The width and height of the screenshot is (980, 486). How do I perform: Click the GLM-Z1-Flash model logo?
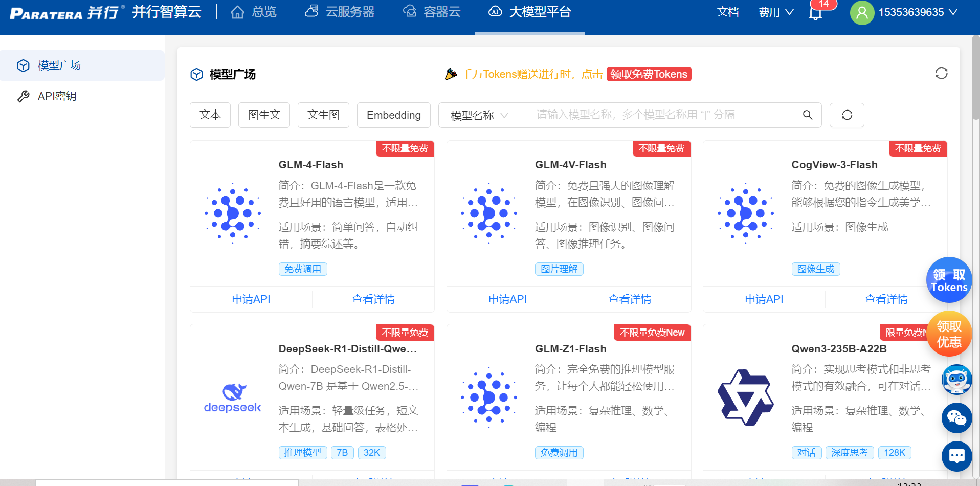[x=489, y=397]
